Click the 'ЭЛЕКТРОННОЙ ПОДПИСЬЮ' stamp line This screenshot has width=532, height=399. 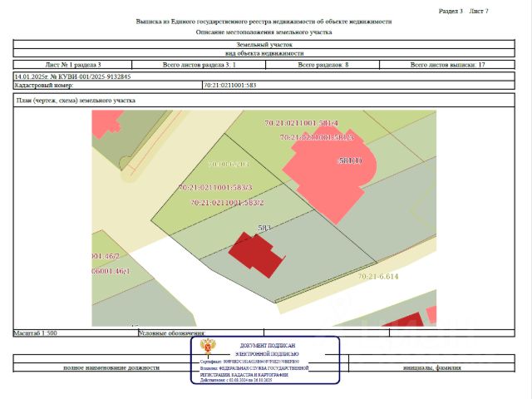(x=267, y=354)
